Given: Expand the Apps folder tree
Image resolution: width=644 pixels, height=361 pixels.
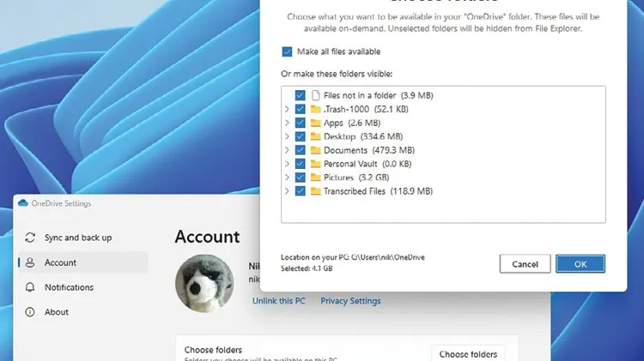Looking at the screenshot, I should point(287,123).
